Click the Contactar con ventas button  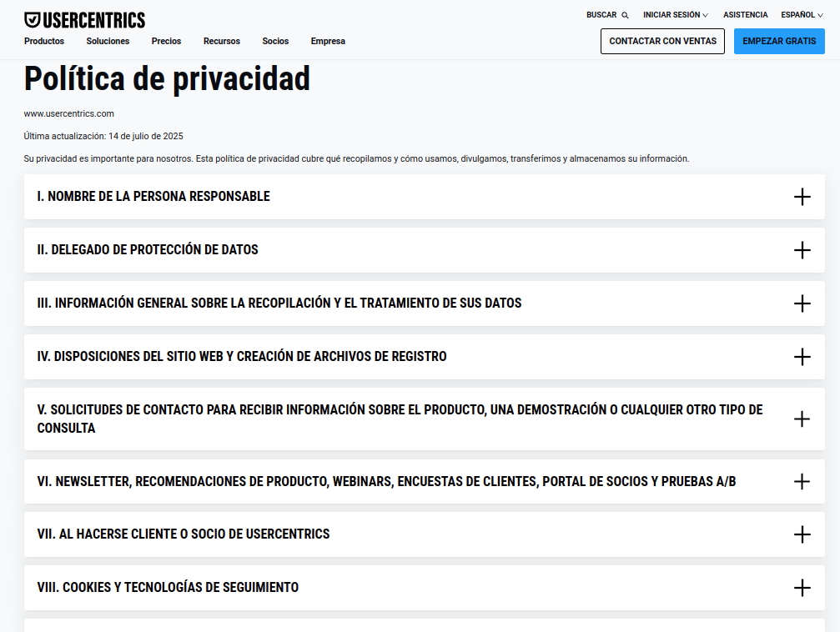point(662,41)
